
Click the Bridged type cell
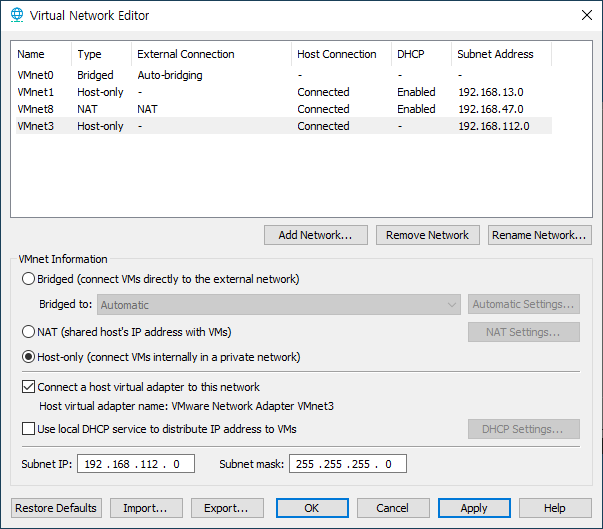[95, 75]
